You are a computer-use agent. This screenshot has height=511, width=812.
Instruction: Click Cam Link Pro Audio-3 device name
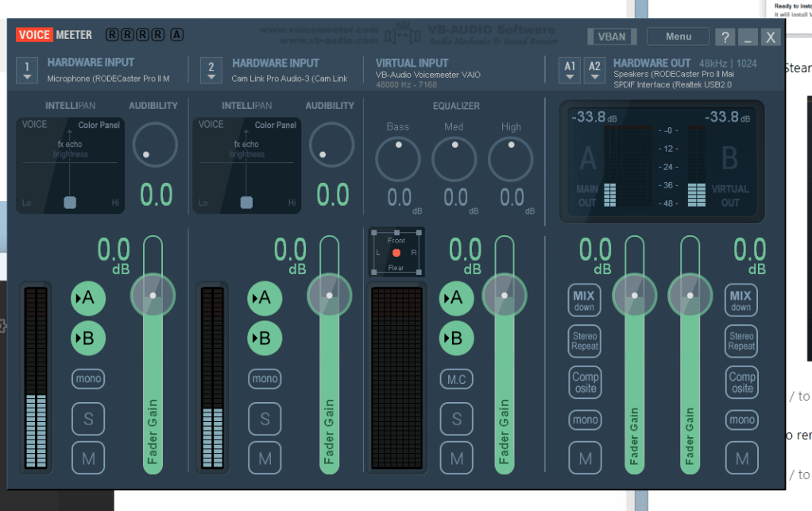[289, 79]
